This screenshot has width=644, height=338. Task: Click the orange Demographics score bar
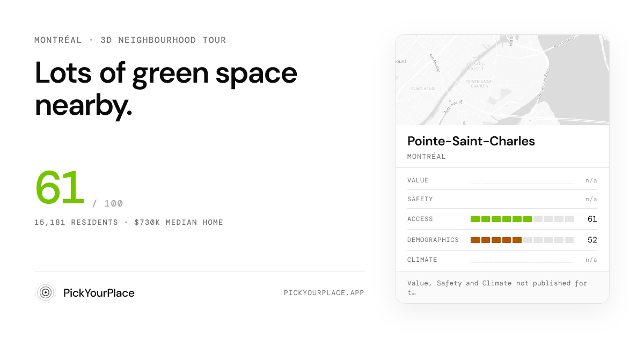(522, 240)
